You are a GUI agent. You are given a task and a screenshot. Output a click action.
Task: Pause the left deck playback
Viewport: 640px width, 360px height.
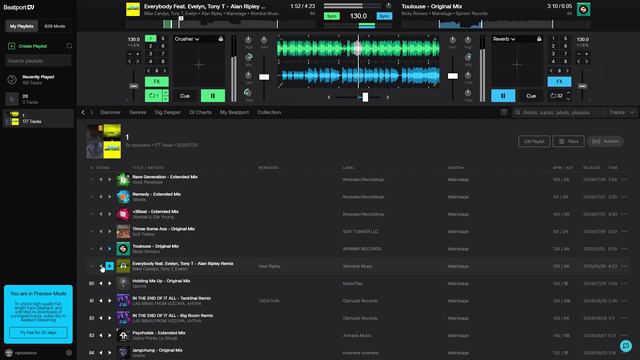pyautogui.click(x=213, y=96)
